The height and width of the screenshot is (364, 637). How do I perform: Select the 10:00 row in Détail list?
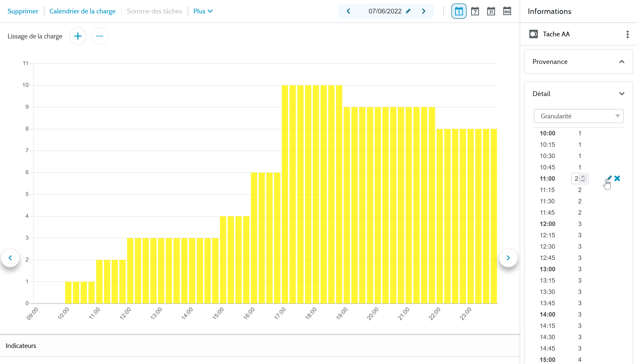click(578, 133)
